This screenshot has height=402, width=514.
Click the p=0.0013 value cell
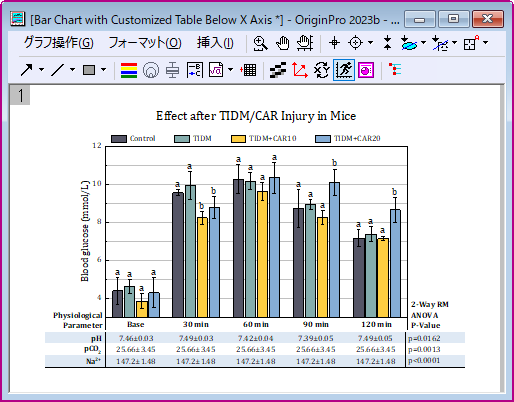tap(424, 350)
